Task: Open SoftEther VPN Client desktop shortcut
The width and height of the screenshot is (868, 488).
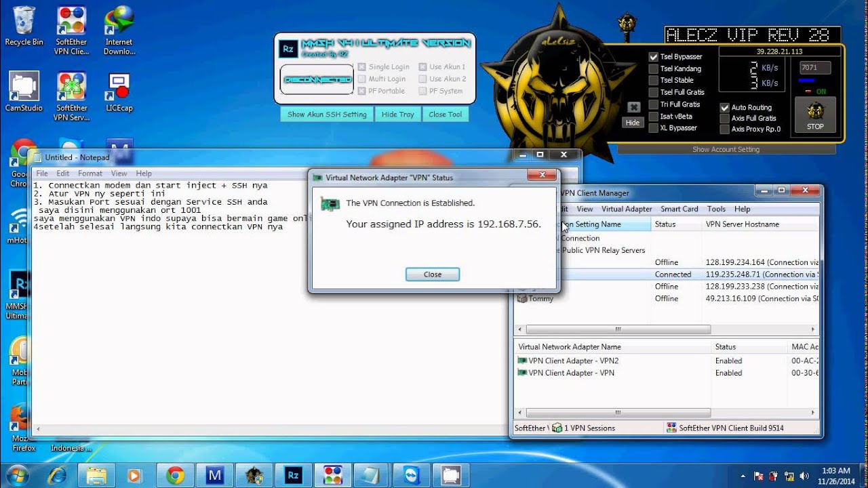Action: (x=71, y=30)
